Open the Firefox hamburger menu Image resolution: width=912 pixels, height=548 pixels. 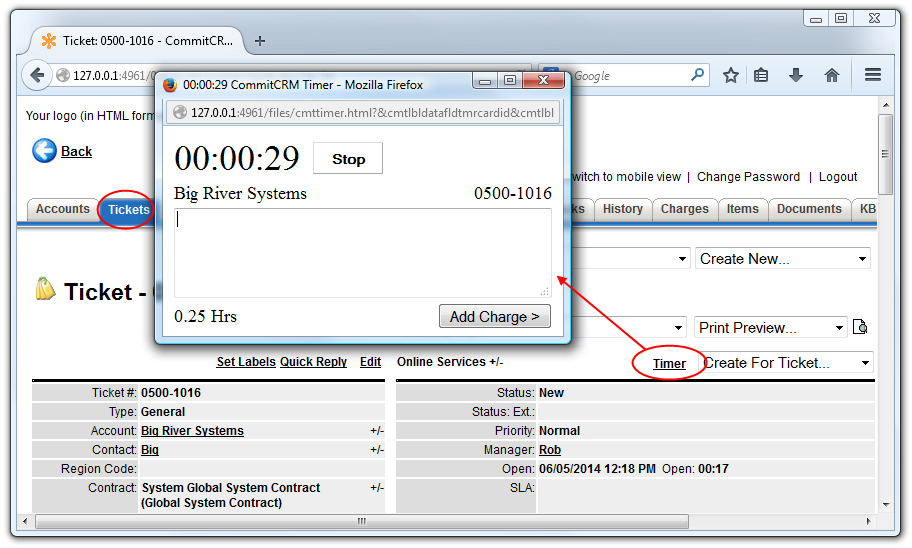point(872,75)
